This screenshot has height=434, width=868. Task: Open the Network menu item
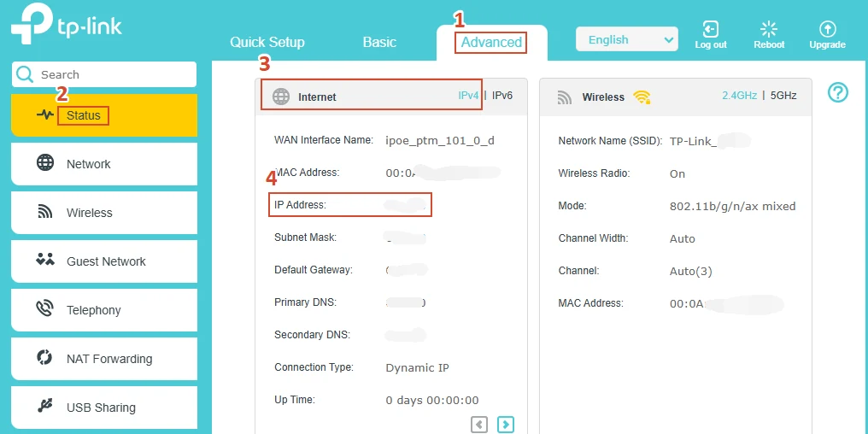tap(104, 164)
